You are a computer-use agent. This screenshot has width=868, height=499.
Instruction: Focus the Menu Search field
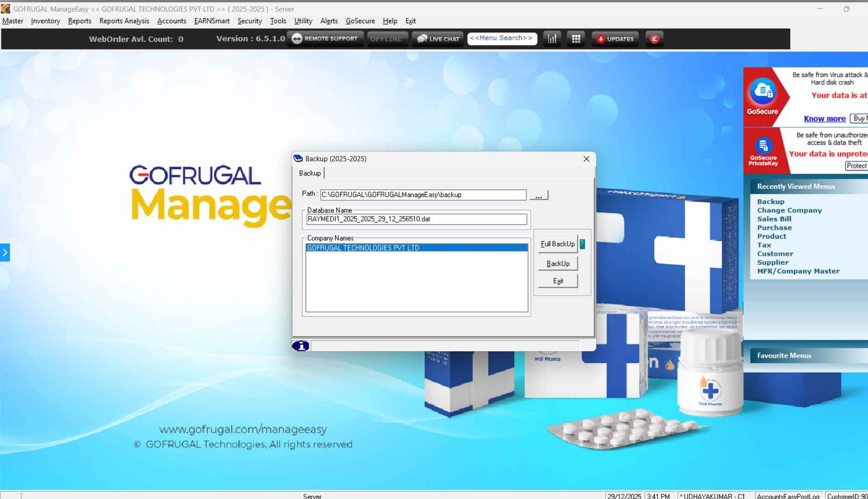(502, 38)
